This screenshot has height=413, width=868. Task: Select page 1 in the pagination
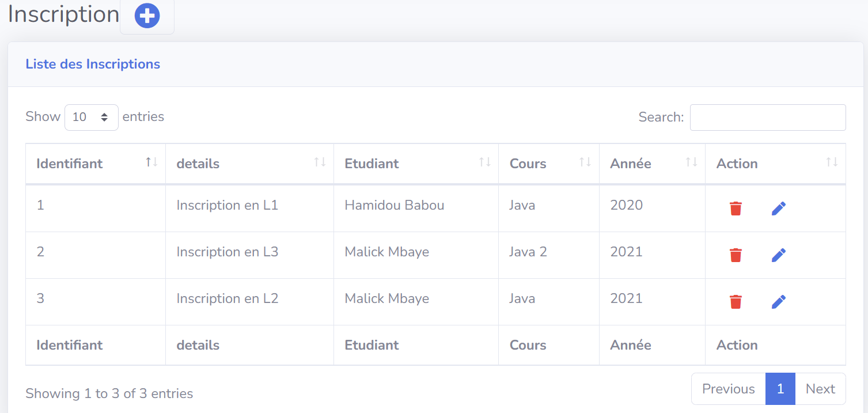coord(780,389)
